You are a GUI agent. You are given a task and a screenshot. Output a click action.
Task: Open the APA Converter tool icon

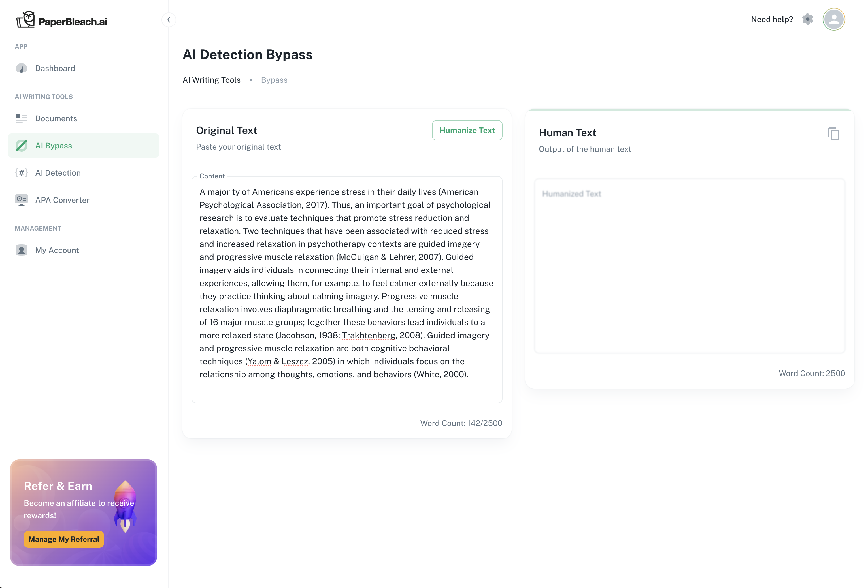[x=21, y=200]
